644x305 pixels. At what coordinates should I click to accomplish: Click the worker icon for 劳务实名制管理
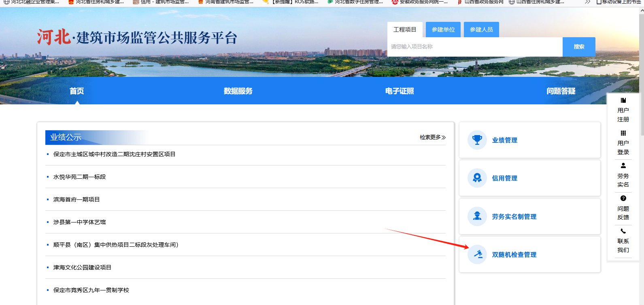pos(477,216)
